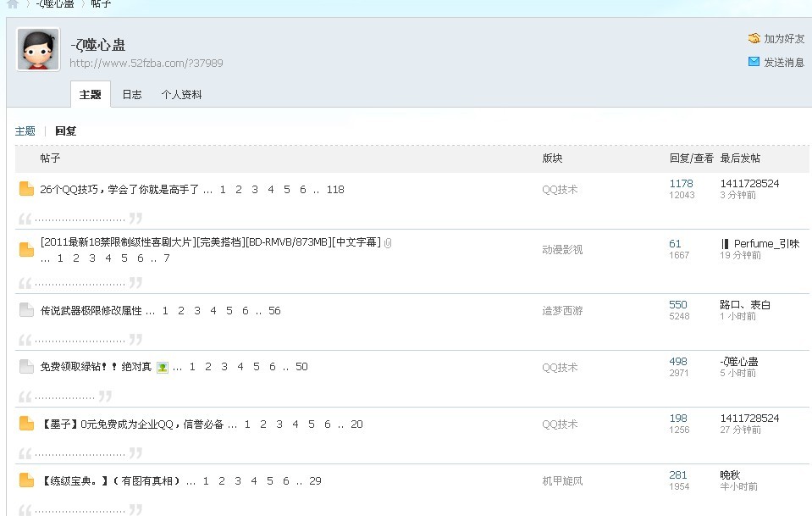The height and width of the screenshot is (516, 812).
Task: Open last post time 3 分钟前
Action: (738, 196)
